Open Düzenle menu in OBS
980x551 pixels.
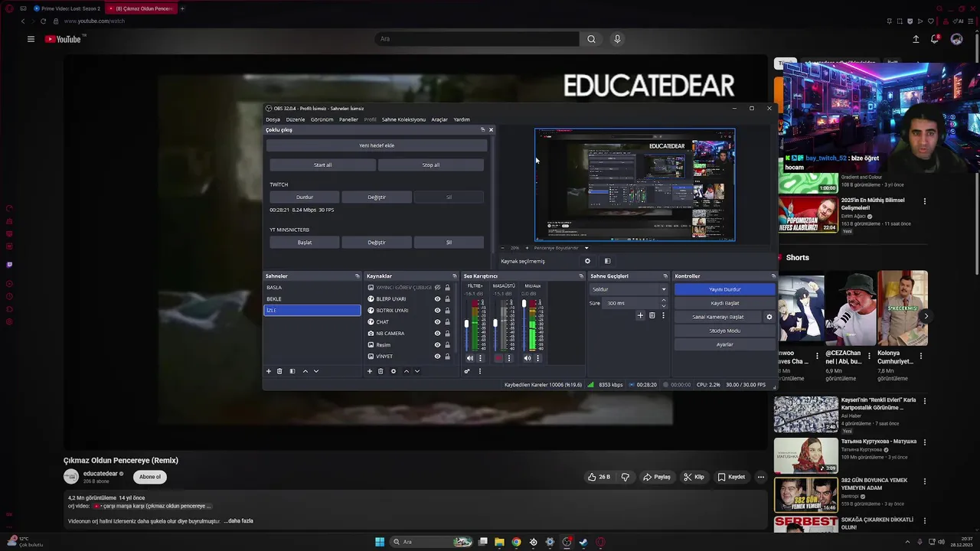pos(296,119)
